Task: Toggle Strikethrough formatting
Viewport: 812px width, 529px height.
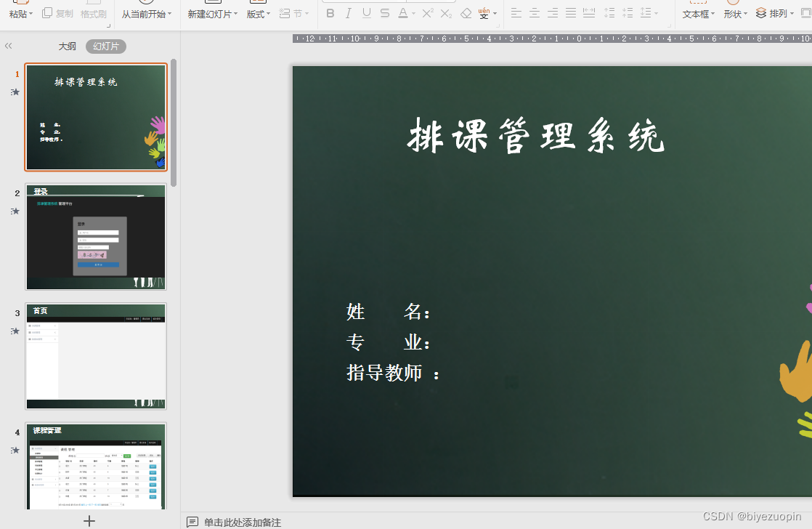Action: [385, 14]
